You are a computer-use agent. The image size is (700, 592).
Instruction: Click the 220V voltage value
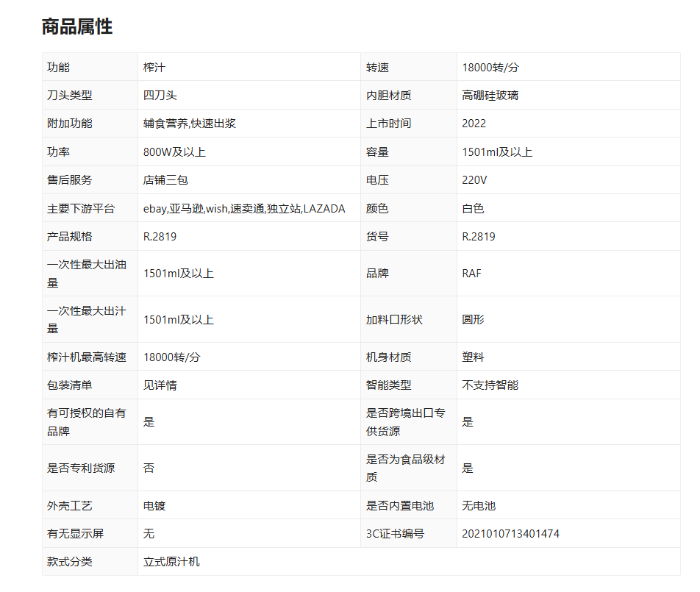(474, 180)
